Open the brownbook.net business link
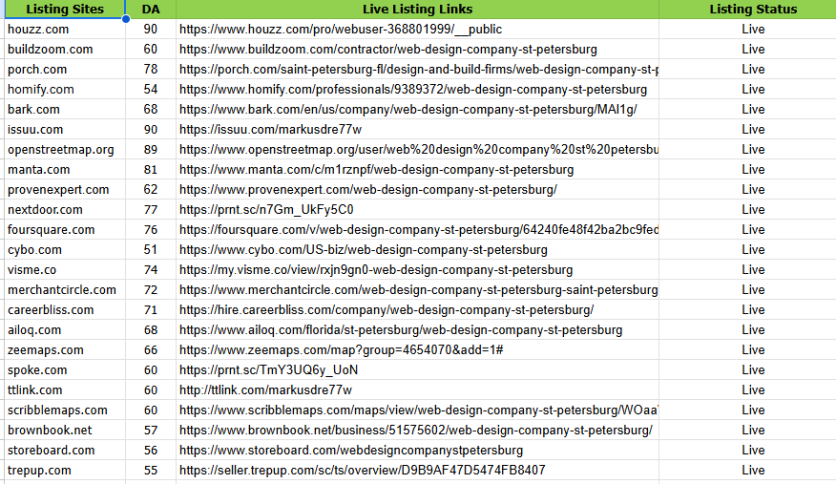Screen dimensions: 836x484 pos(416,430)
